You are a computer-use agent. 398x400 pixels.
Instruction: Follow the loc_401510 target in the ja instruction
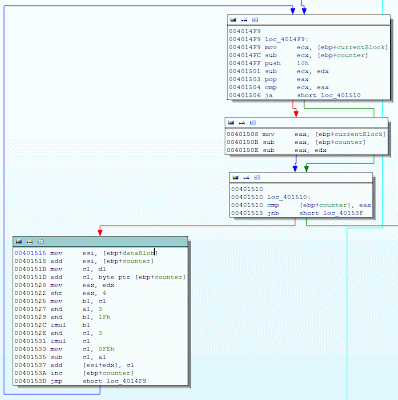[x=341, y=95]
